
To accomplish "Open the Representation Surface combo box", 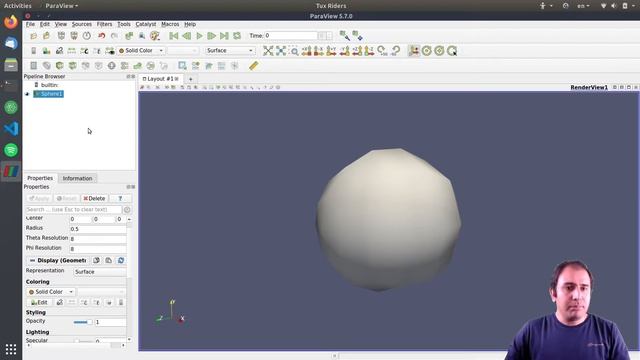I will click(100, 272).
